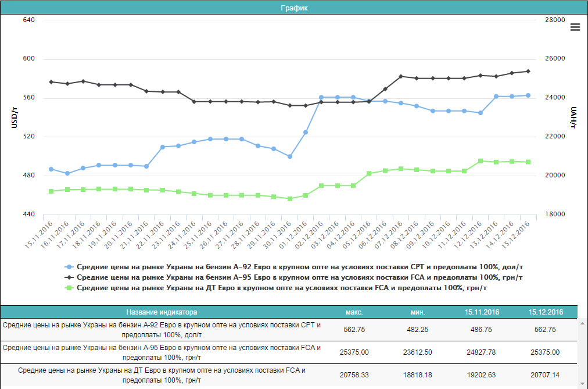Click blue A-92 point at 30.11.2016
This screenshot has width=588, height=389.
290,156
